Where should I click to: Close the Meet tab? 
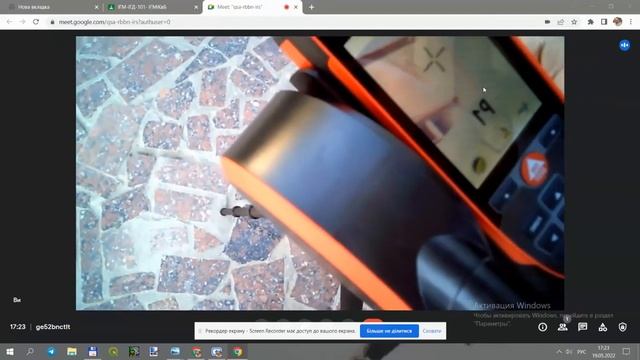point(296,7)
